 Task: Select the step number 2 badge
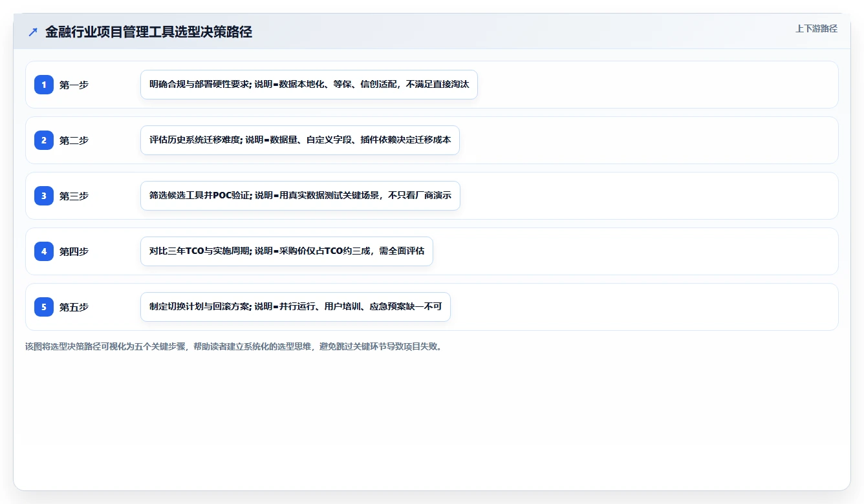pyautogui.click(x=44, y=140)
